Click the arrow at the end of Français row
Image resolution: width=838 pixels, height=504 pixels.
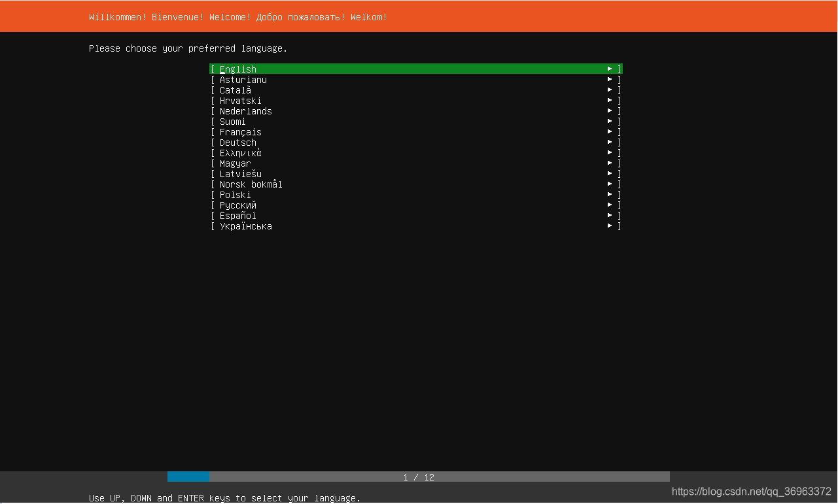point(610,131)
